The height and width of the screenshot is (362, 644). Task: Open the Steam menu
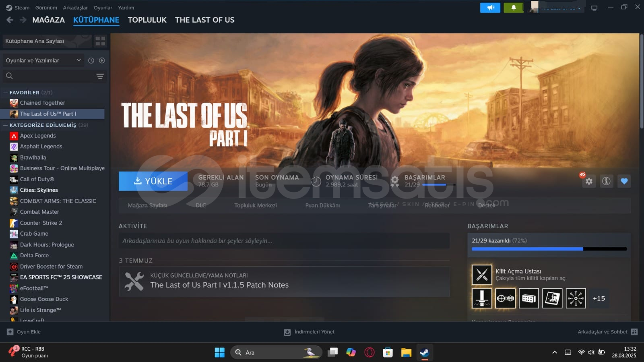pyautogui.click(x=18, y=8)
